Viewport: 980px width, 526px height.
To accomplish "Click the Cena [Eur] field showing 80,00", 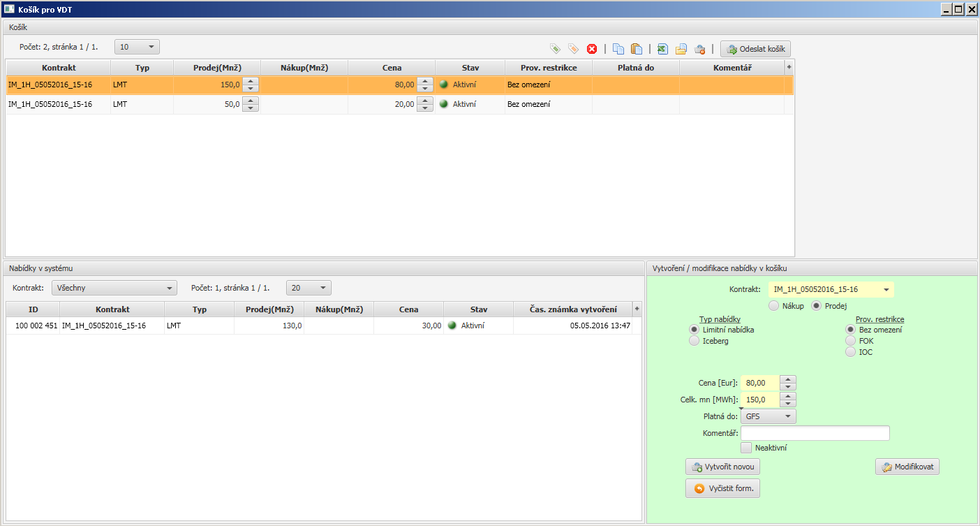I will click(760, 383).
